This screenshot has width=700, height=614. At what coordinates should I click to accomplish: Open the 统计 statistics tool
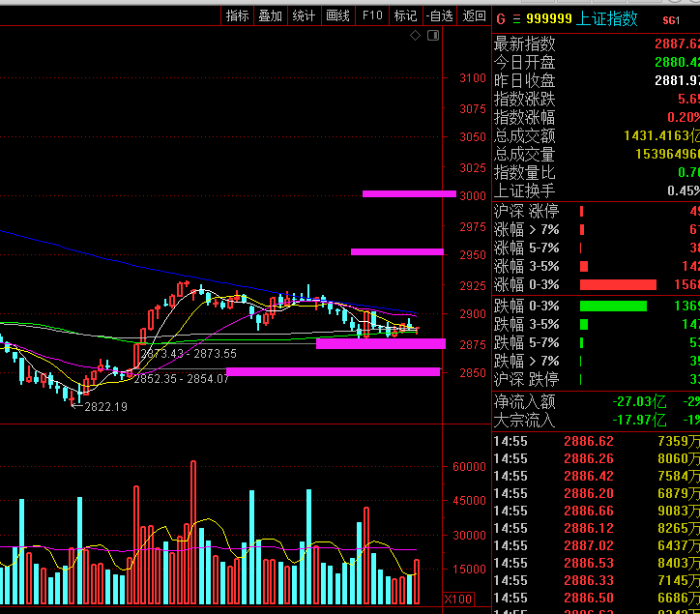click(x=304, y=15)
